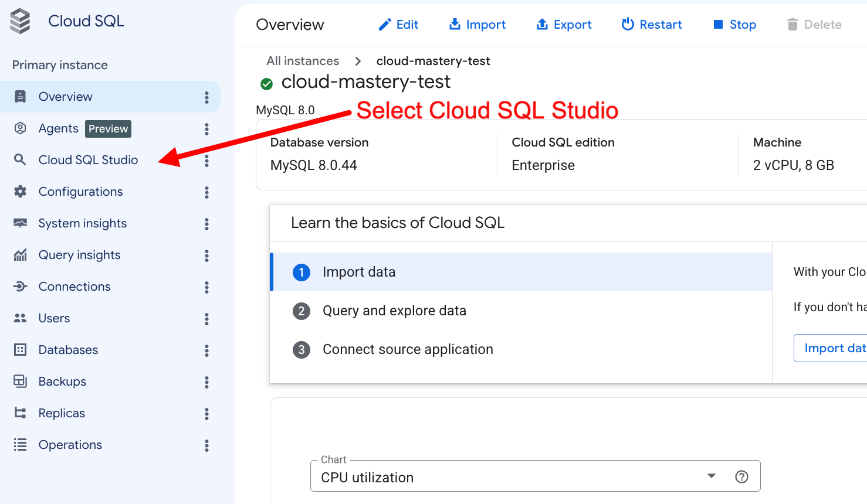The width and height of the screenshot is (867, 504).
Task: Go to All instances breadcrumb
Action: tap(303, 61)
